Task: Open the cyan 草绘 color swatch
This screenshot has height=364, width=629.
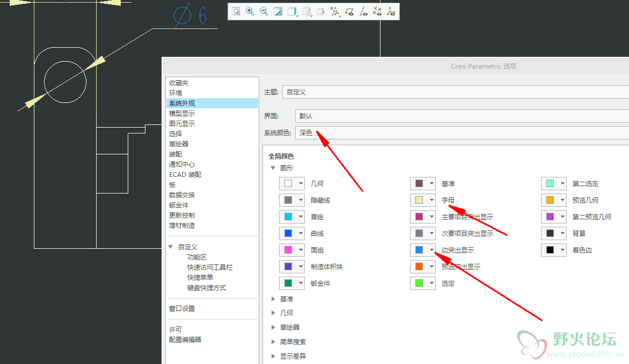Action: coord(291,217)
